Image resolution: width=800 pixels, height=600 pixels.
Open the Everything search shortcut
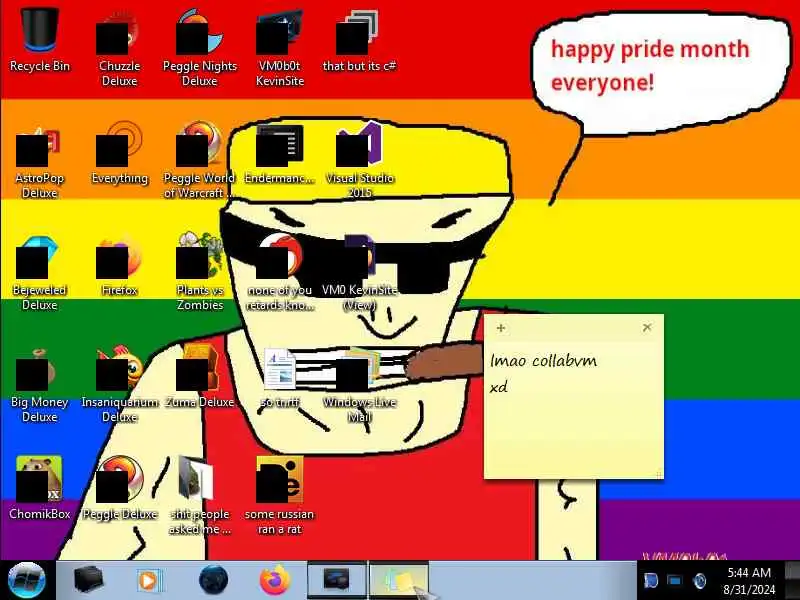[x=119, y=152]
